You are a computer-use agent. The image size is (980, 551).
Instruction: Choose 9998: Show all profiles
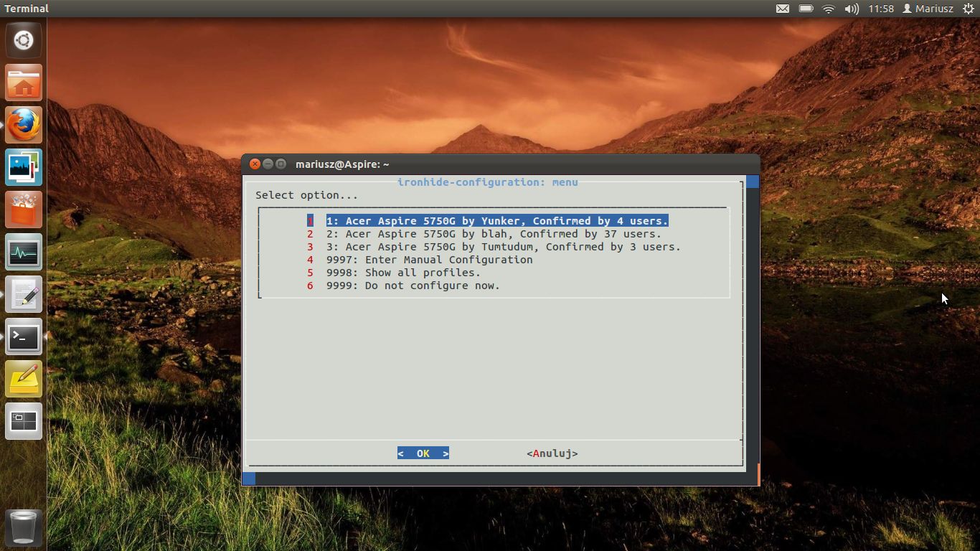click(x=403, y=273)
